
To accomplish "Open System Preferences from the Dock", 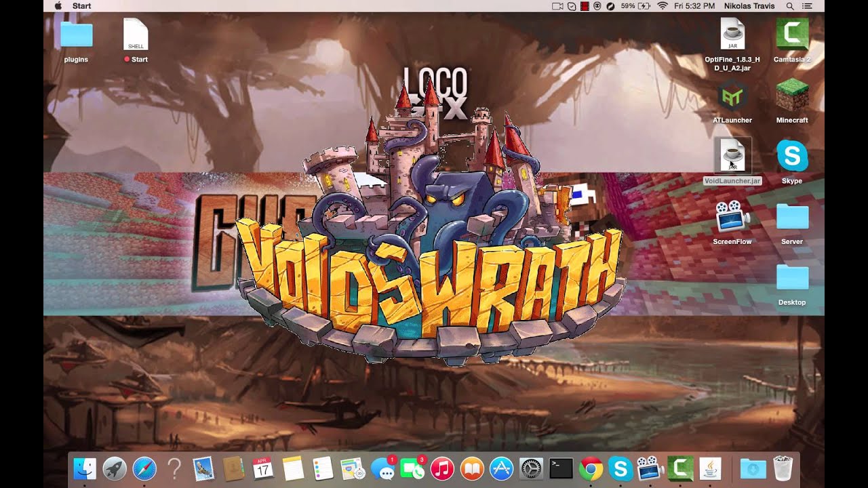I will [x=531, y=468].
